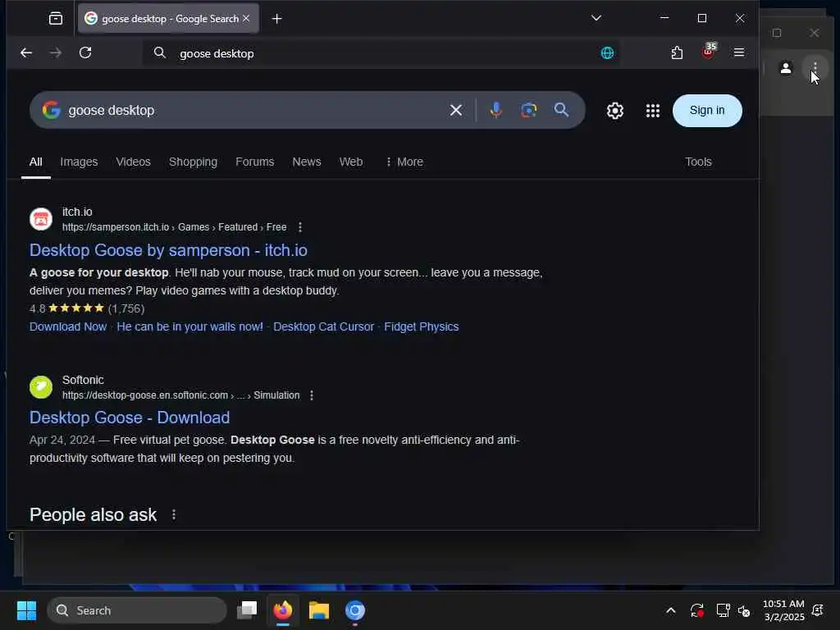Open Chrome profile icon in background window
The width and height of the screenshot is (840, 630).
[785, 68]
